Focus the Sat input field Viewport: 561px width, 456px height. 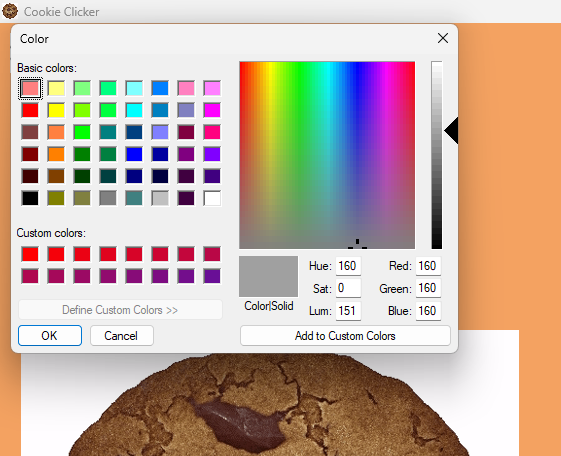point(348,288)
